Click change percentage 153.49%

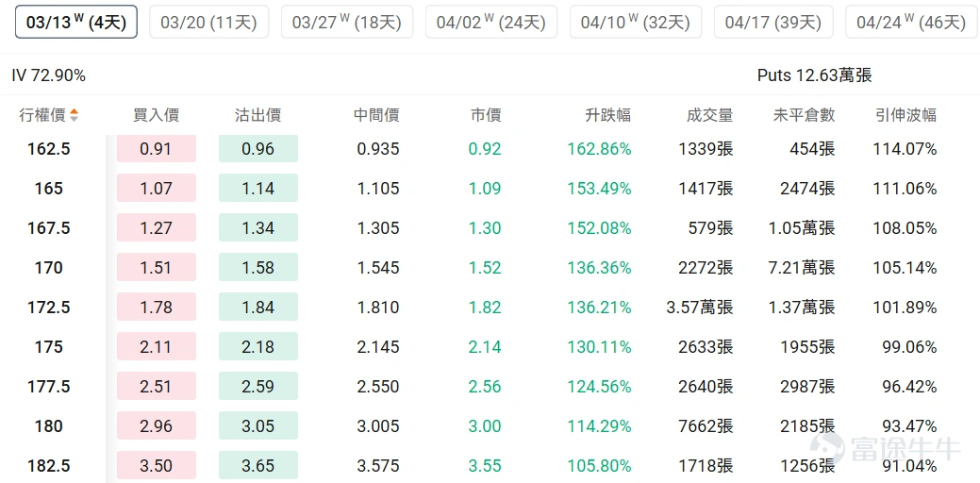pyautogui.click(x=599, y=188)
